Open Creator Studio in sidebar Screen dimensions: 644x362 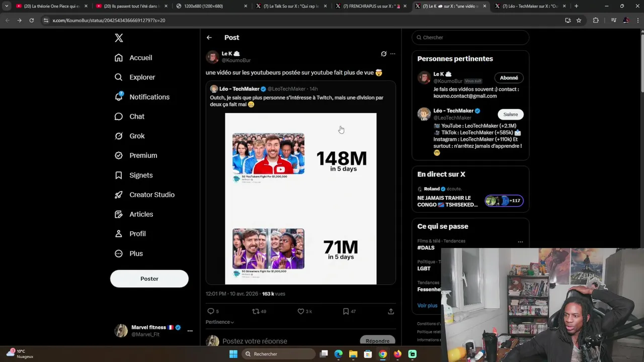pyautogui.click(x=144, y=195)
